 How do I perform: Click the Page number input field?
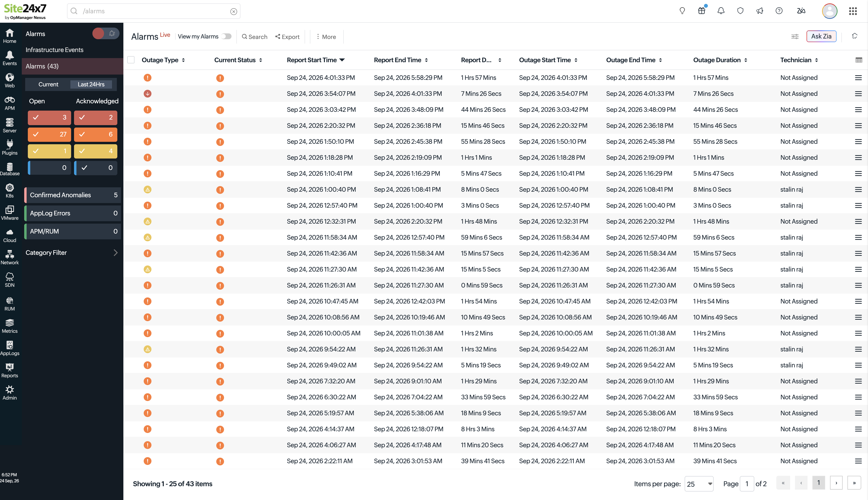(747, 484)
